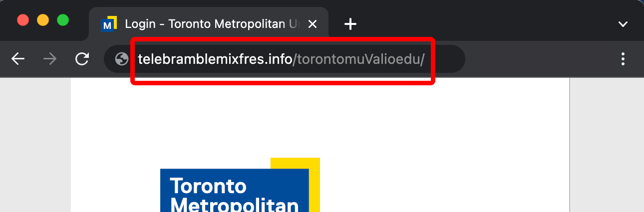Maximize the window with the green button

[x=63, y=20]
